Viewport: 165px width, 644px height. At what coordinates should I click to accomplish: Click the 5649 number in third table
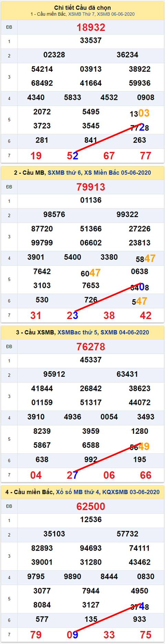[140, 447]
